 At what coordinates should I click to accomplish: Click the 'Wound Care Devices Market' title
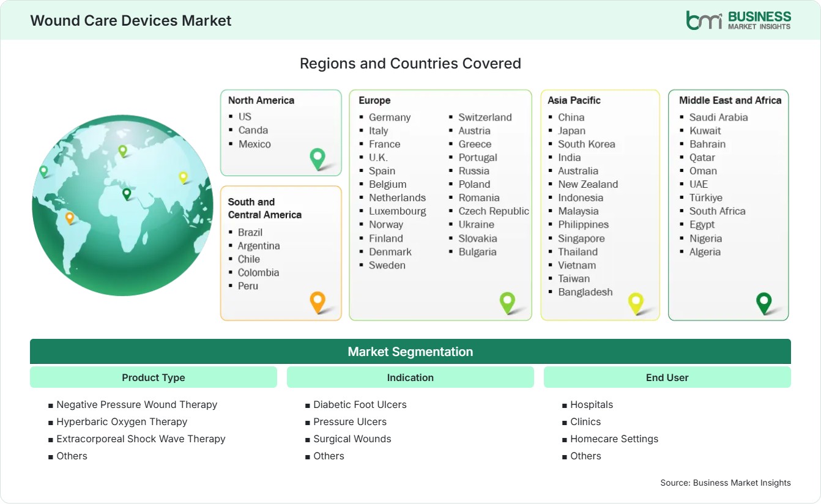tap(131, 20)
